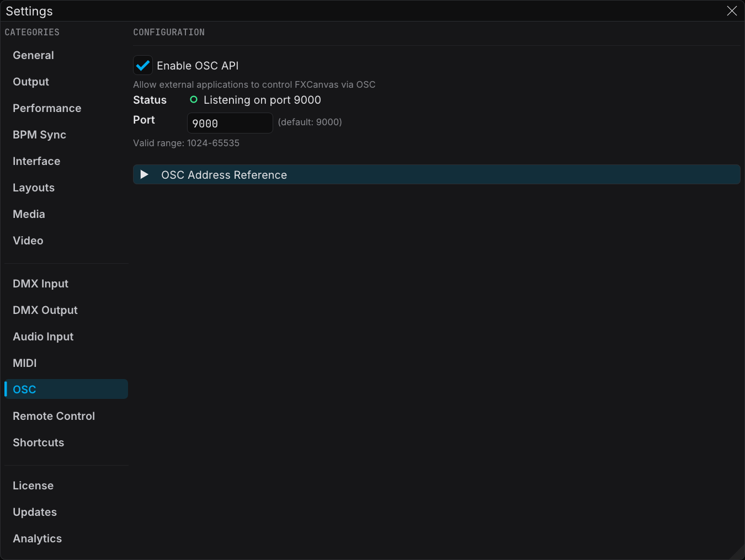The image size is (745, 560).
Task: Open the Audio Input category
Action: click(x=66, y=337)
